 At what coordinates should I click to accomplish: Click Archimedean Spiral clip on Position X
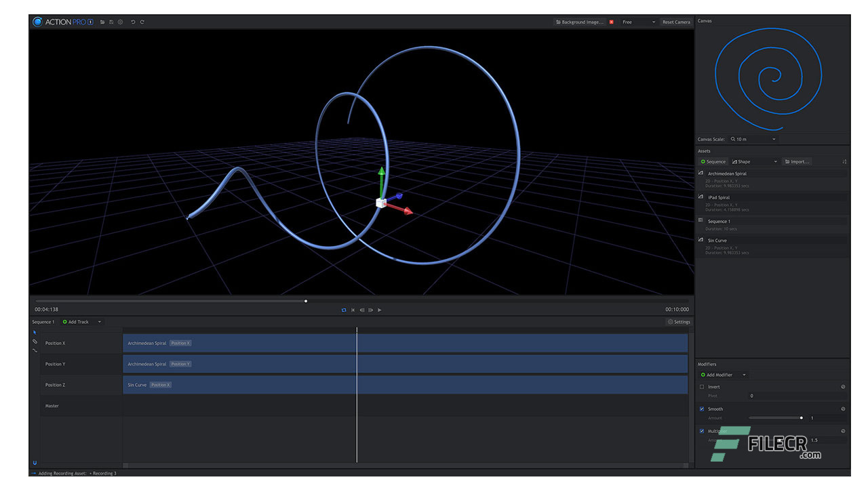point(406,343)
